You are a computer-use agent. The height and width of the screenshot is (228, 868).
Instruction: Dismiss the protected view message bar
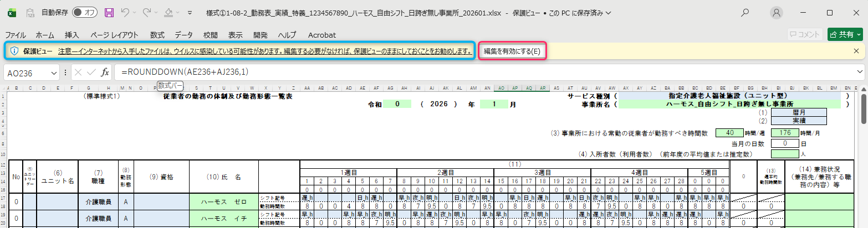[856, 51]
